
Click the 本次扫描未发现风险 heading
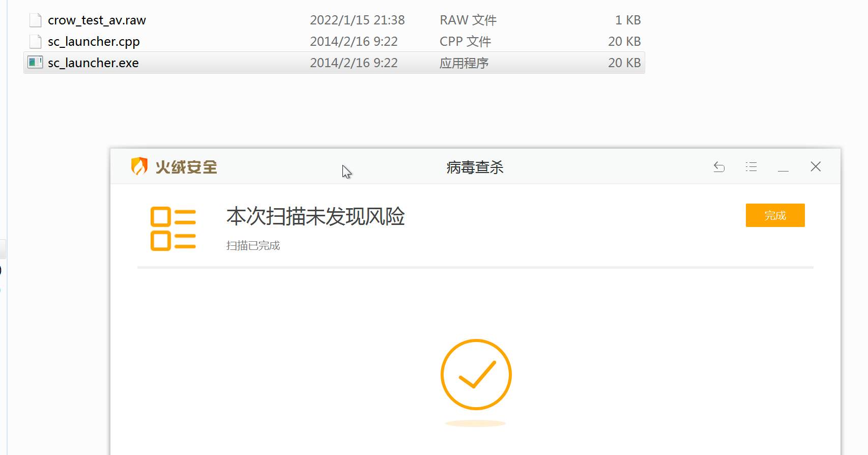pos(315,216)
